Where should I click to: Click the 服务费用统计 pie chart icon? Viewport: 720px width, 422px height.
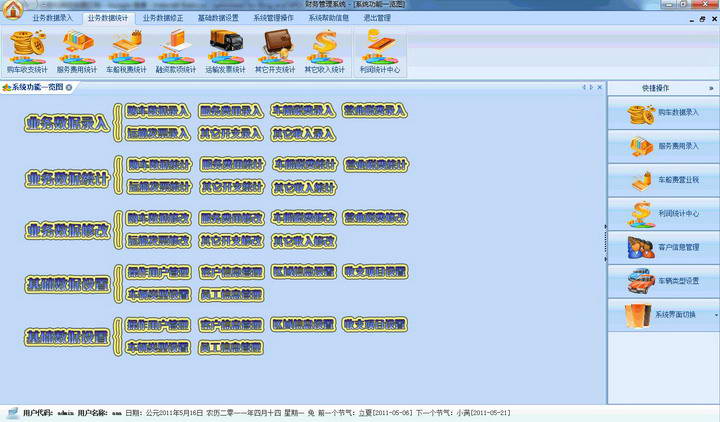pos(77,50)
